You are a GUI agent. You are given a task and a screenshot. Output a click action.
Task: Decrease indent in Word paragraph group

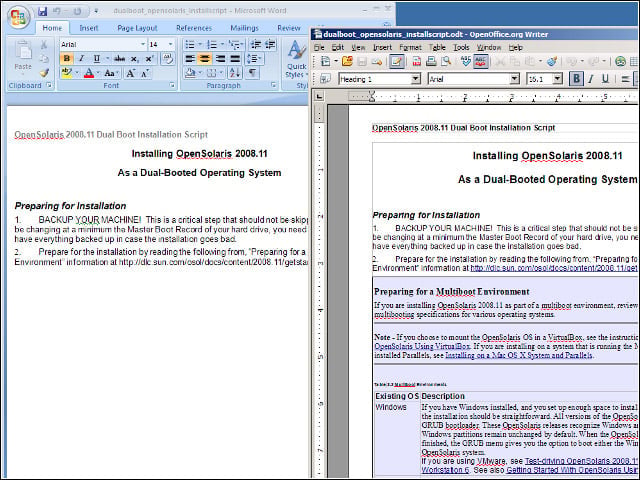tap(256, 44)
